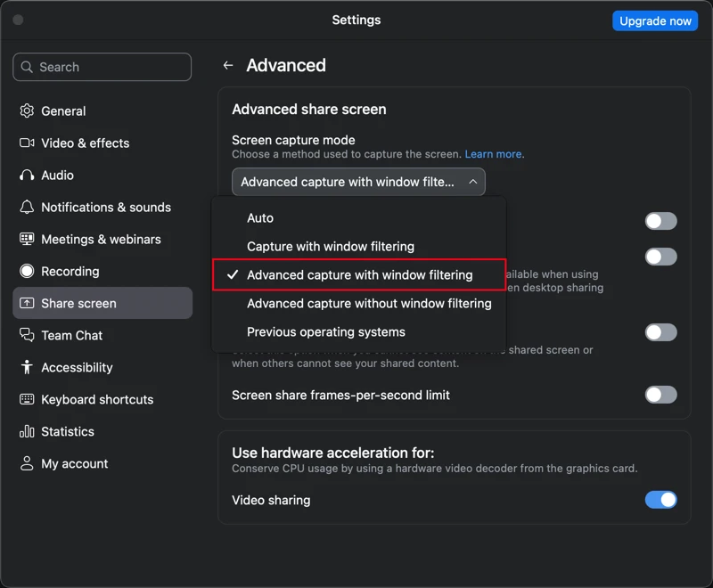Select Capture with window filtering option

330,247
